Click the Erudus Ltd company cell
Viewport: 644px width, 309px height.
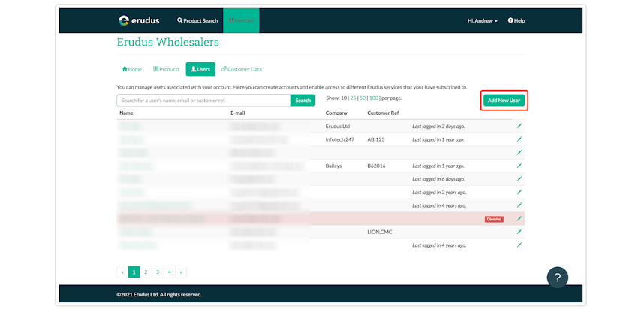point(338,127)
